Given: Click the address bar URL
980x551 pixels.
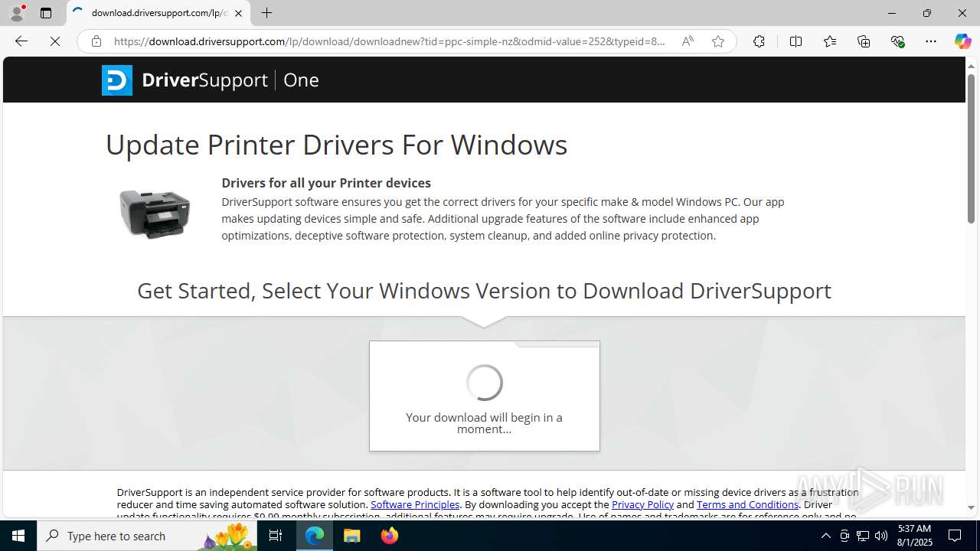Looking at the screenshot, I should pos(390,41).
